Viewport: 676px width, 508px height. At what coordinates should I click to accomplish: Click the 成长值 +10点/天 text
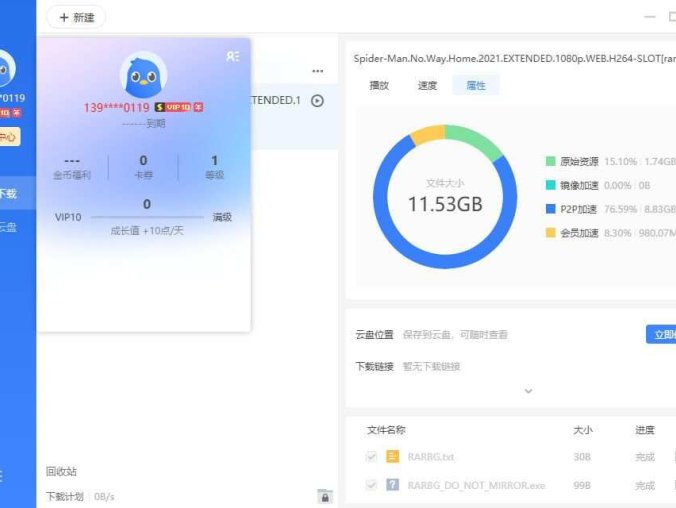[147, 231]
